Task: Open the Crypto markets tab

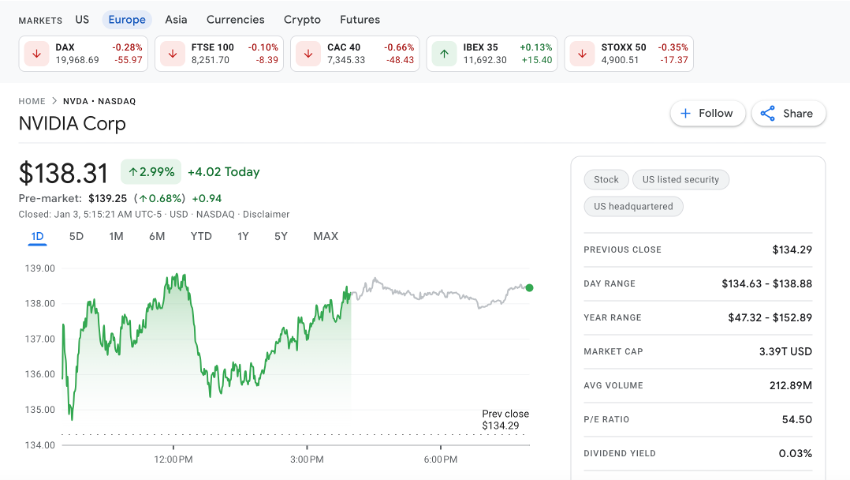Action: 302,20
